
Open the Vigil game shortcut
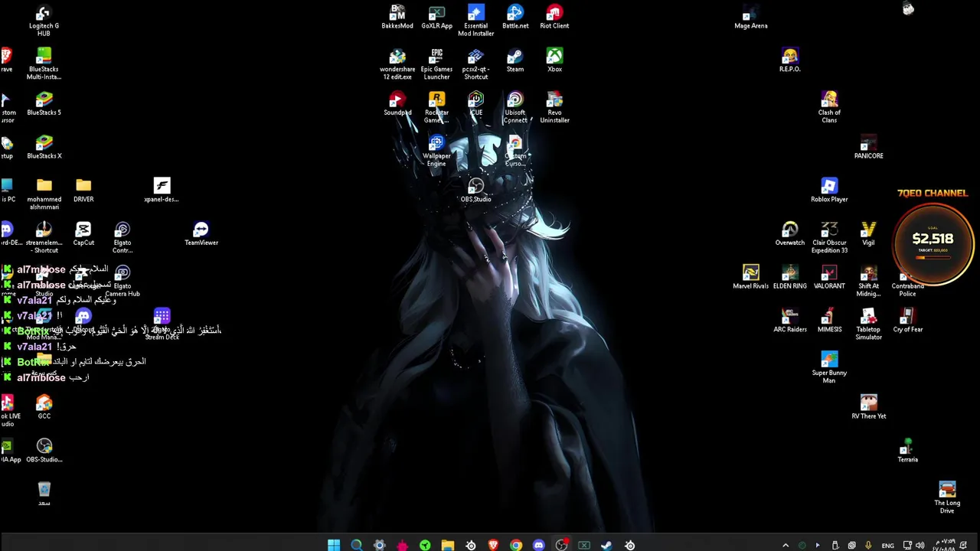pyautogui.click(x=868, y=234)
